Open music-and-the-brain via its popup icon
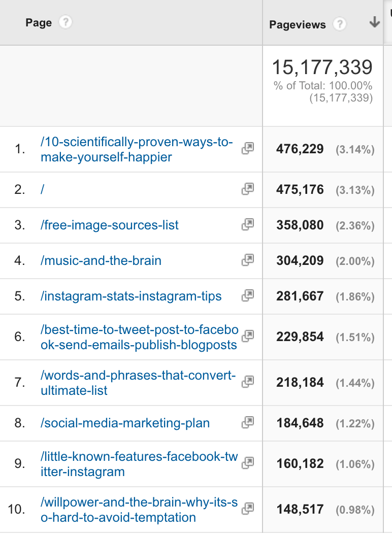392x539 pixels. click(x=248, y=260)
